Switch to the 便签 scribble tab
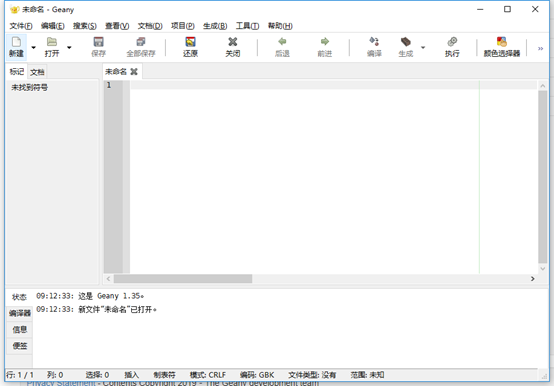 20,346
